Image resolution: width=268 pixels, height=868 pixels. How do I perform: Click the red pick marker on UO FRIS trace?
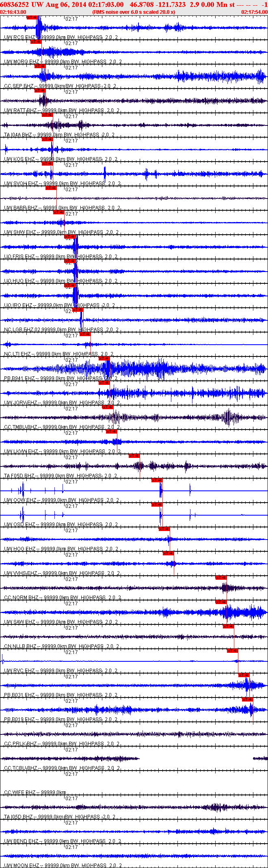70,236
